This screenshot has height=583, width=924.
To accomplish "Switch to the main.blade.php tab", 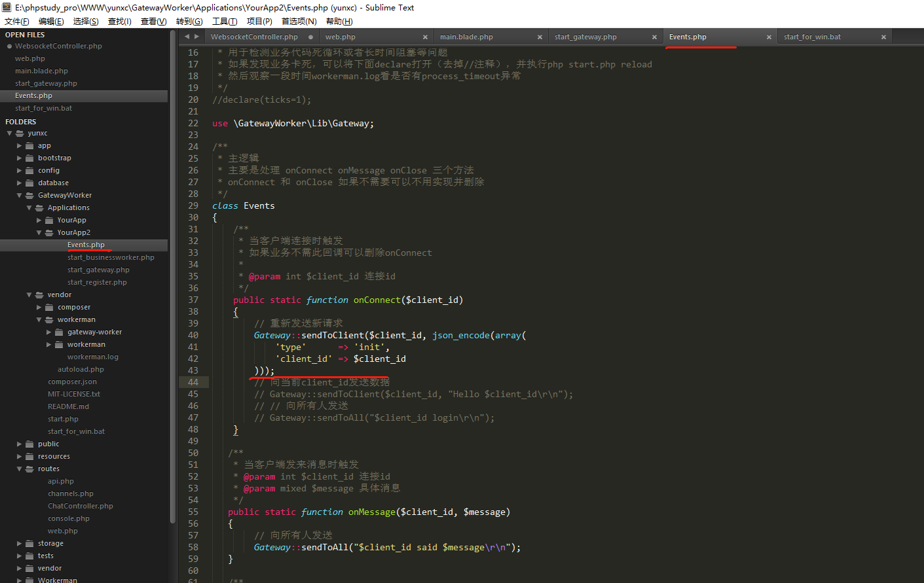I will coord(466,37).
